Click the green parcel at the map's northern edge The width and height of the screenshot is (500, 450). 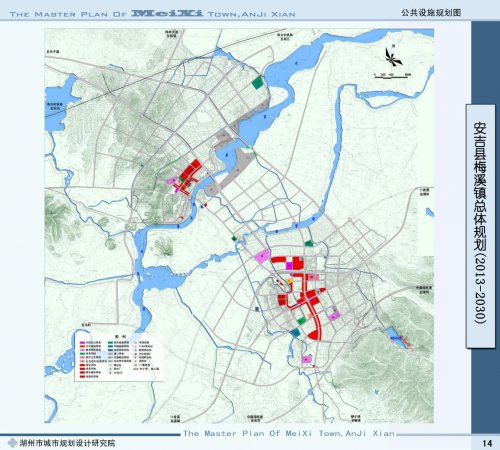coord(257,82)
